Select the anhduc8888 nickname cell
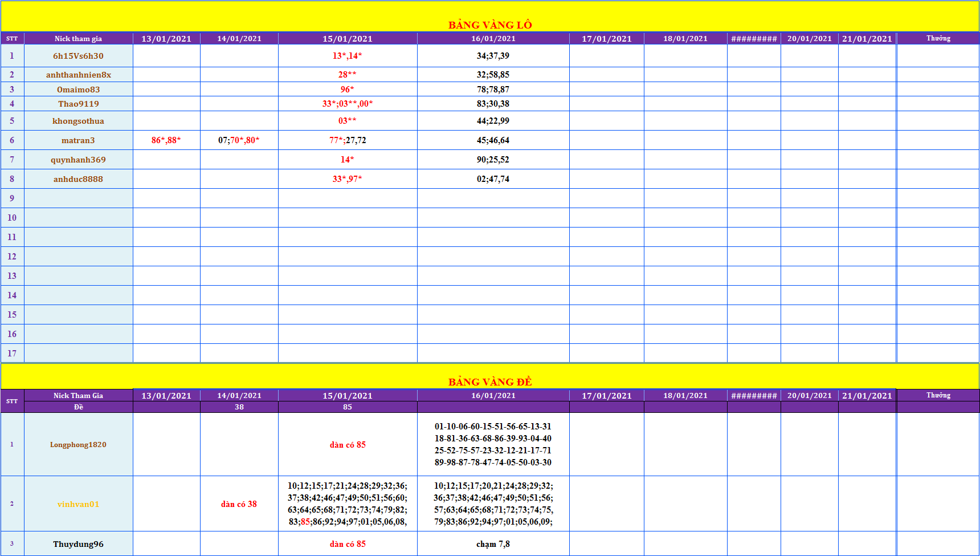The height and width of the screenshot is (556, 980). pyautogui.click(x=78, y=179)
